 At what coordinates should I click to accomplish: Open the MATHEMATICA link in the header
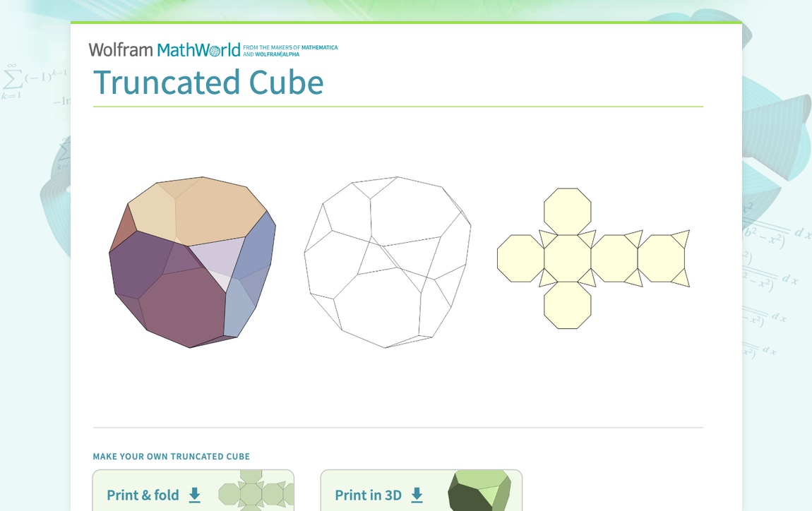(x=318, y=47)
